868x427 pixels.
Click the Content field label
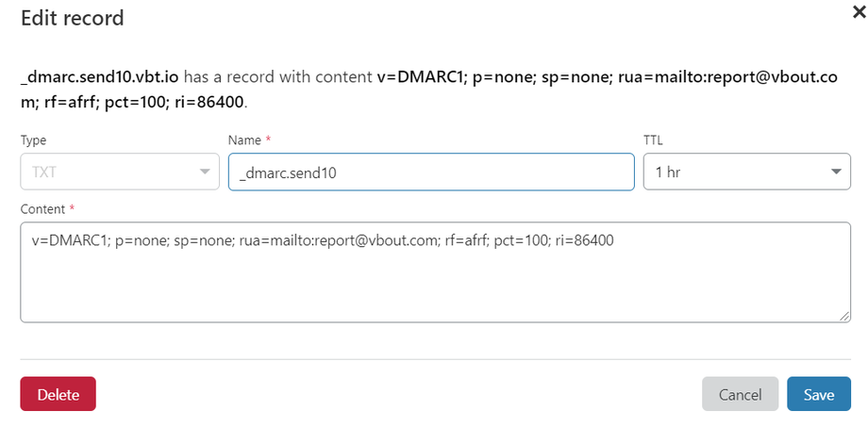(42, 209)
